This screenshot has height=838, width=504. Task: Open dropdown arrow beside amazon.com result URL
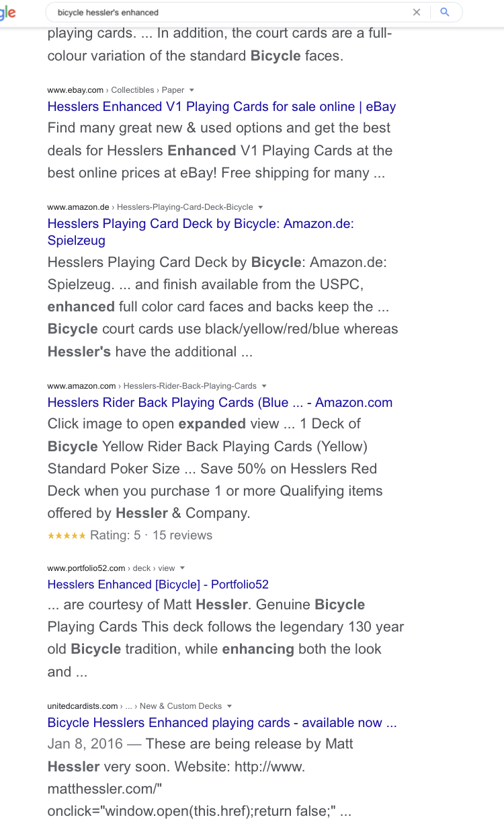(264, 386)
